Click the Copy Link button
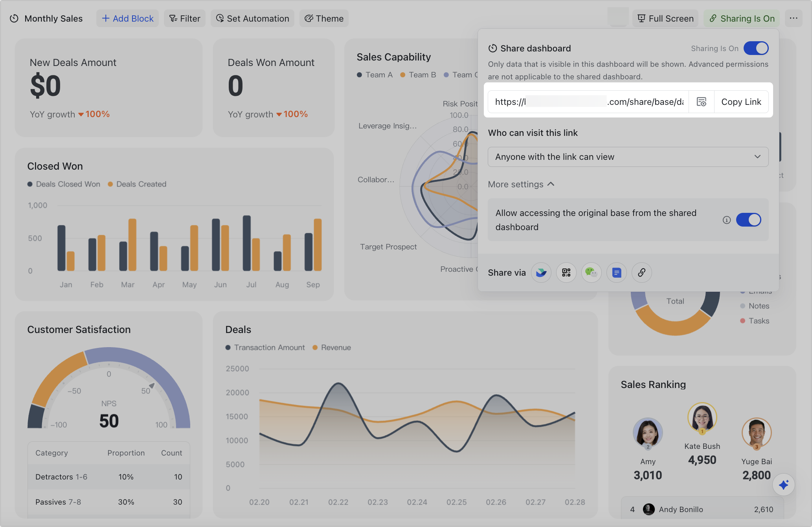 pyautogui.click(x=741, y=102)
